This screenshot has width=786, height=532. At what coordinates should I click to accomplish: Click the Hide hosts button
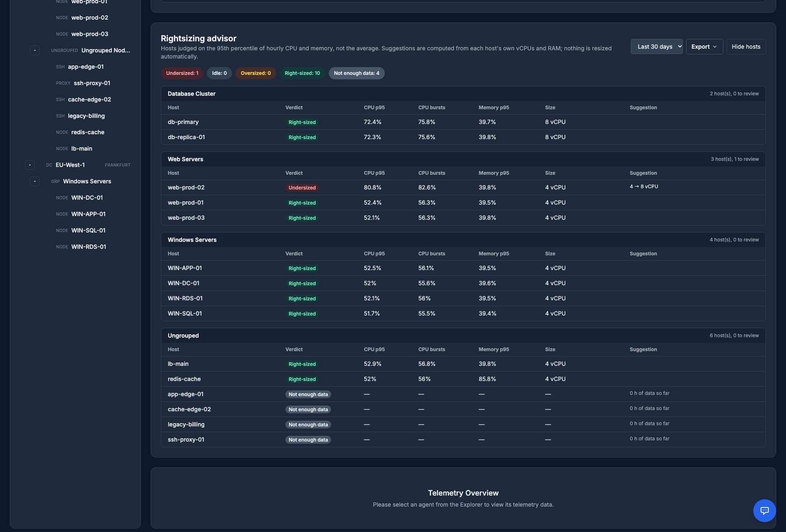[746, 47]
